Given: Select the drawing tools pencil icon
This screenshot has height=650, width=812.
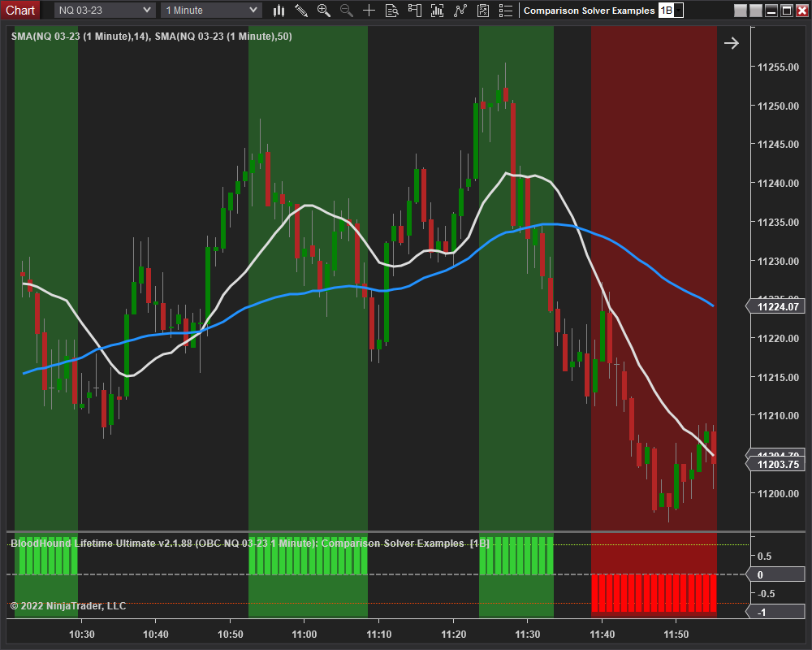Looking at the screenshot, I should tap(301, 11).
